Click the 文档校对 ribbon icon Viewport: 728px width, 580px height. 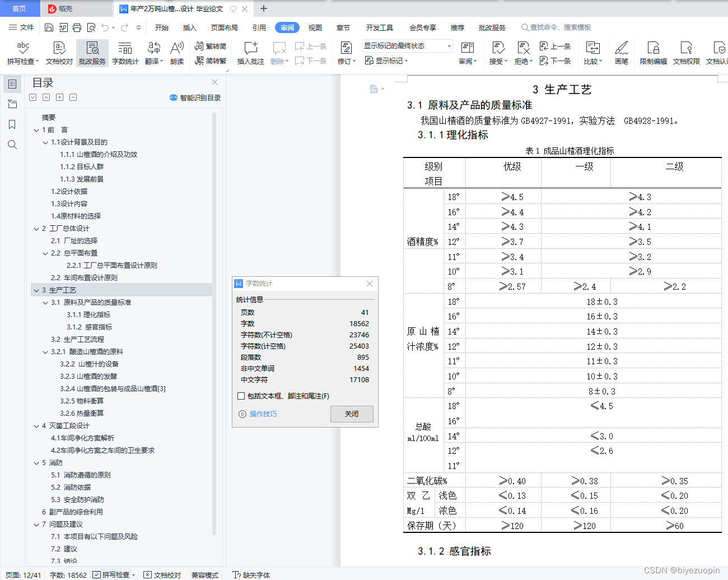(59, 53)
